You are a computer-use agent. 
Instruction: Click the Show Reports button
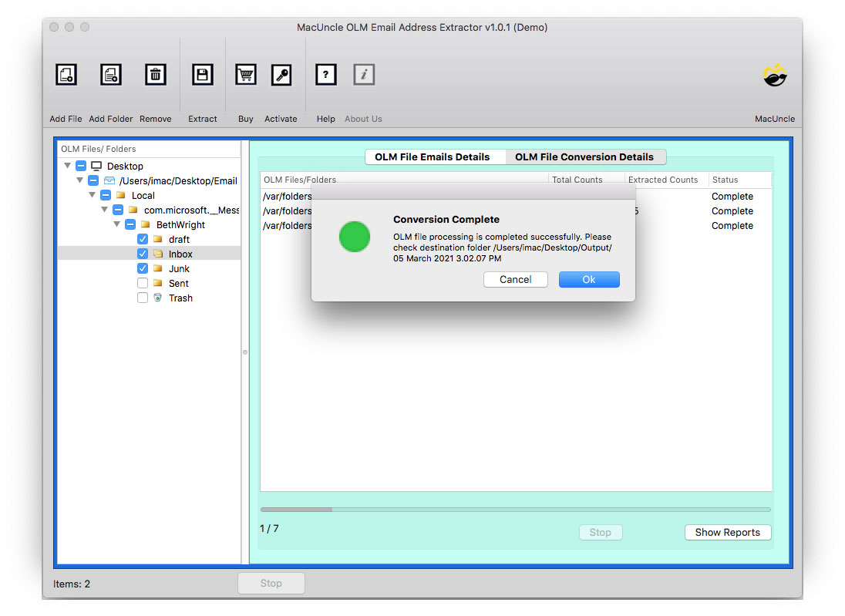point(728,532)
